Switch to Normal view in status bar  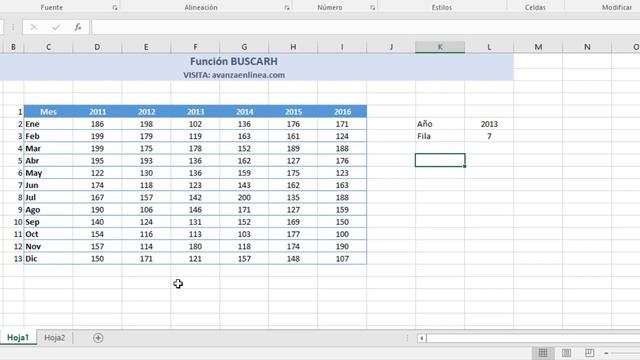pyautogui.click(x=543, y=353)
